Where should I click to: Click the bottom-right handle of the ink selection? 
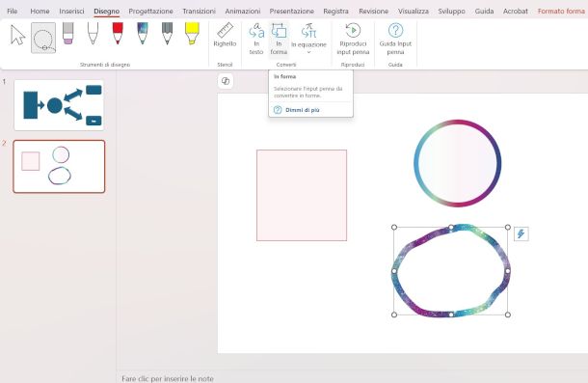tap(508, 315)
